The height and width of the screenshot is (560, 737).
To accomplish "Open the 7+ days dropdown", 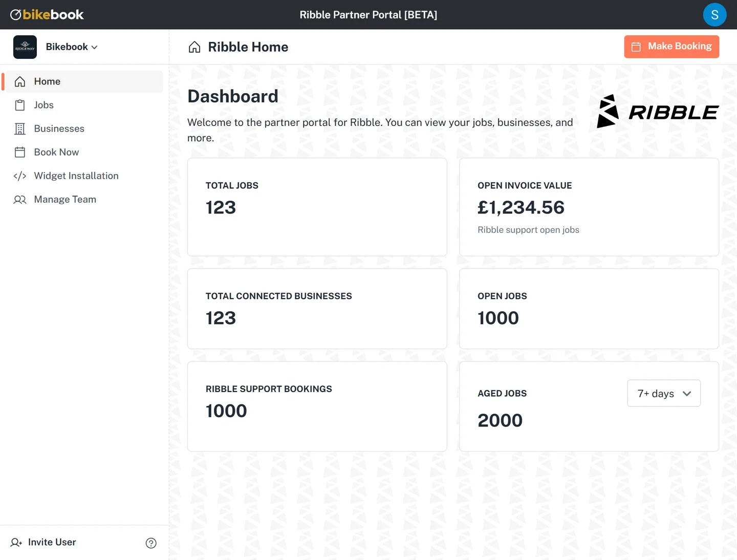I will 664,393.
